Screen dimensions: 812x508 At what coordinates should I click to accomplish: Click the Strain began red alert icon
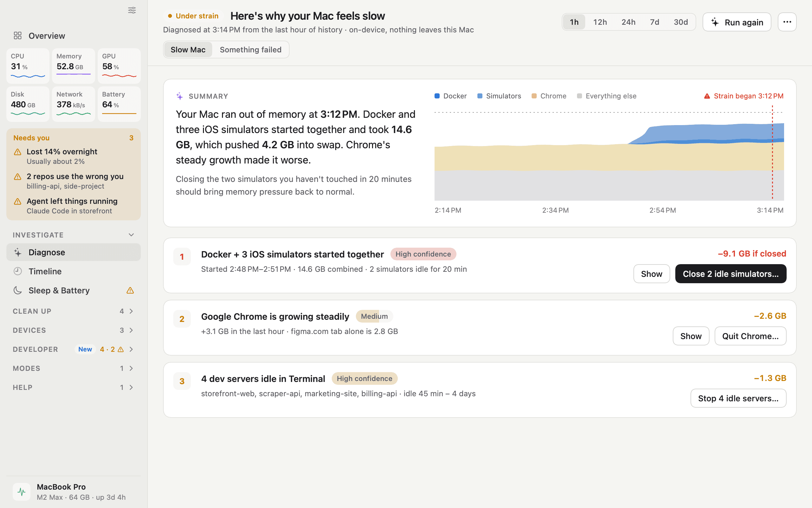(x=707, y=96)
